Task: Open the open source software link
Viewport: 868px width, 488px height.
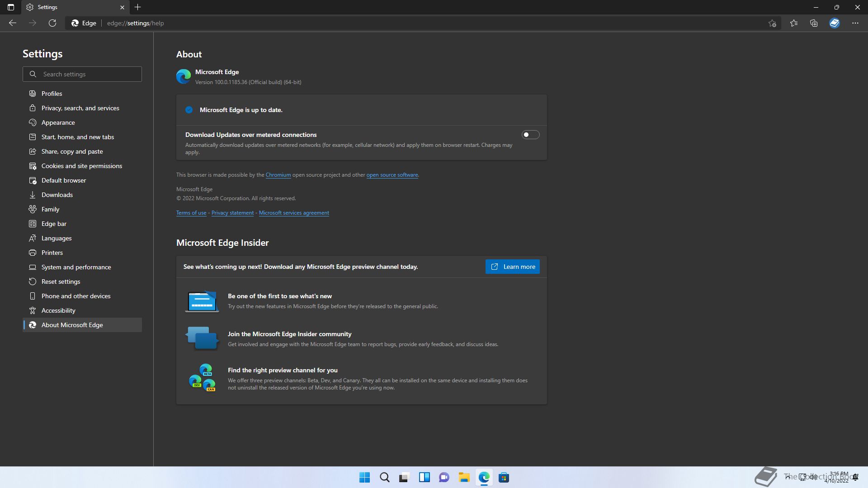Action: point(392,175)
